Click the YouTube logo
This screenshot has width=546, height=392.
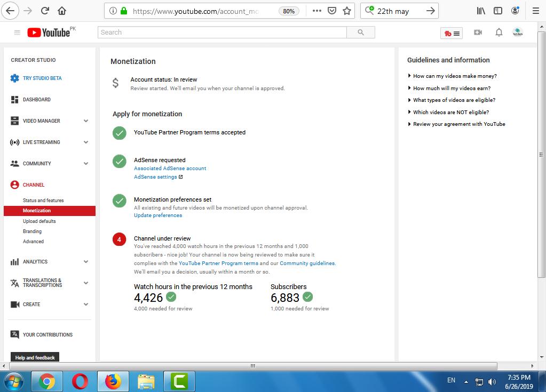pyautogui.click(x=49, y=33)
